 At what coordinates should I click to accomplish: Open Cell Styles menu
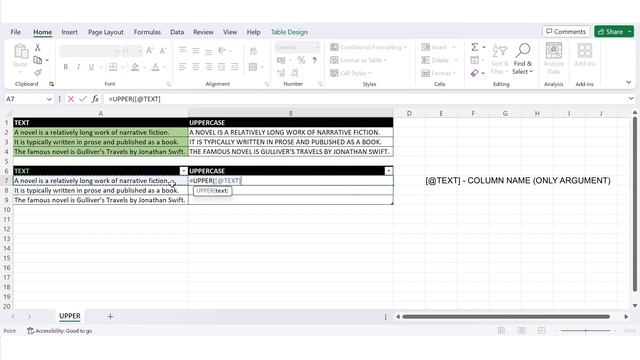pos(351,73)
